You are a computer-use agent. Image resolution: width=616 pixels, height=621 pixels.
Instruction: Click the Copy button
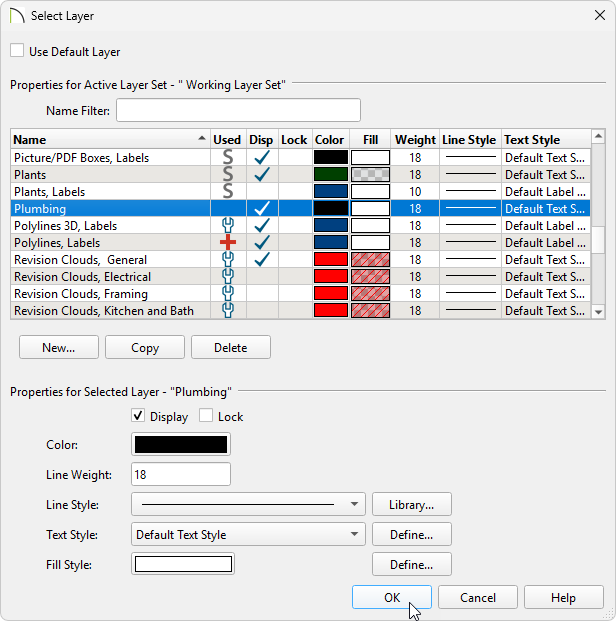pos(145,347)
